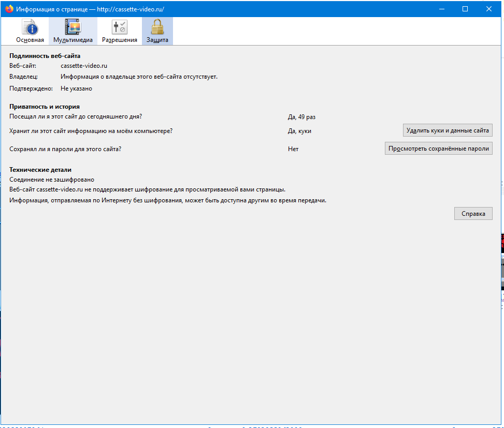Click the window title bar text
Viewport: 504px width, 428px height.
[x=90, y=9]
